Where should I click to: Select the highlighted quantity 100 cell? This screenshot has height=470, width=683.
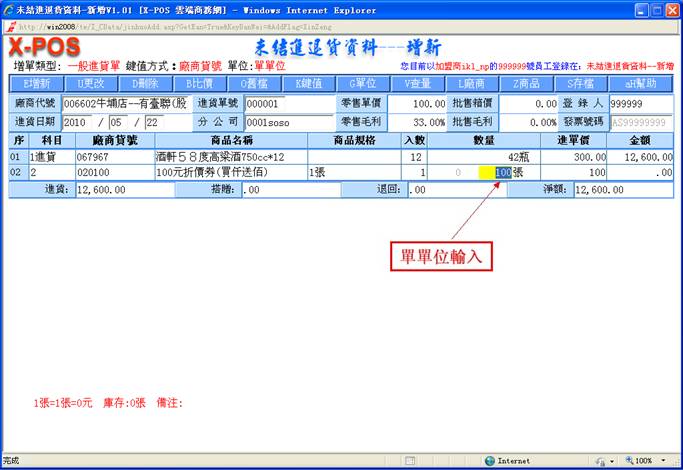click(503, 172)
